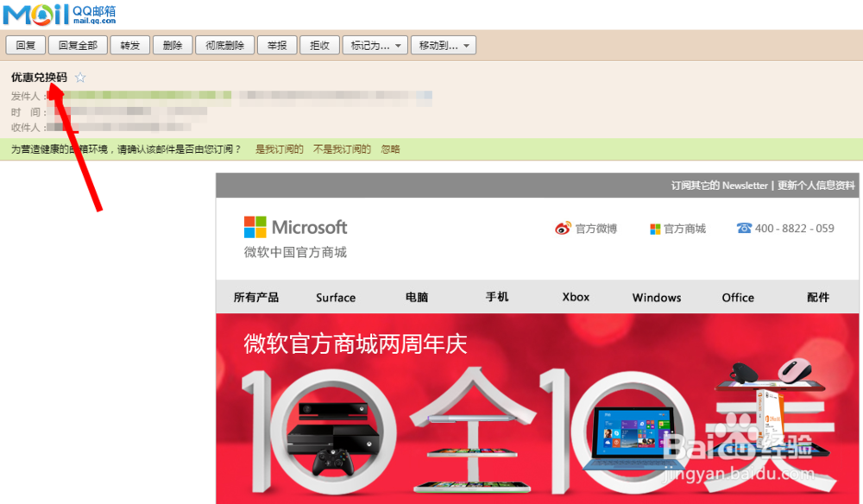The width and height of the screenshot is (863, 504).
Task: Dismiss the prompt via 忽略
Action: (390, 149)
